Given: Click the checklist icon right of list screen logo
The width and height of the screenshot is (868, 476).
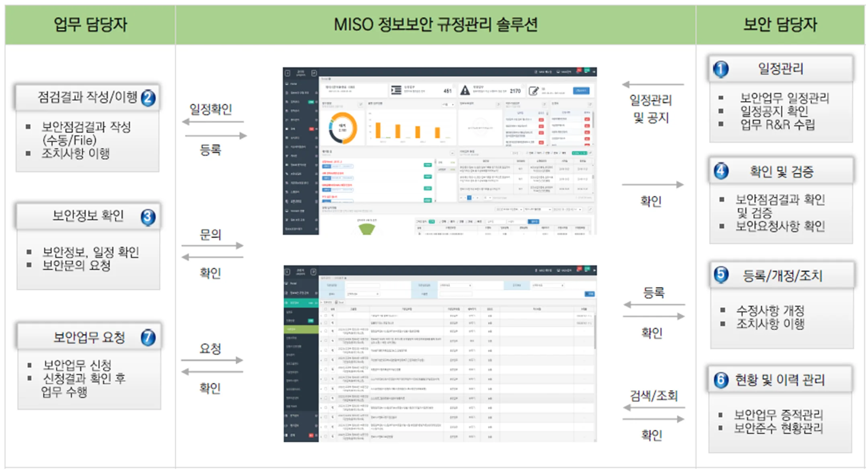Looking at the screenshot, I should click(x=313, y=272).
